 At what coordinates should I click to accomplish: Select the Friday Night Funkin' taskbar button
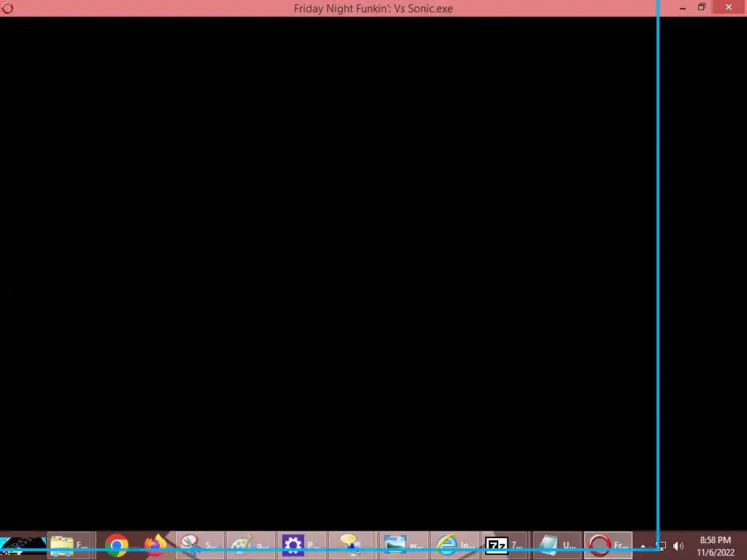(608, 545)
